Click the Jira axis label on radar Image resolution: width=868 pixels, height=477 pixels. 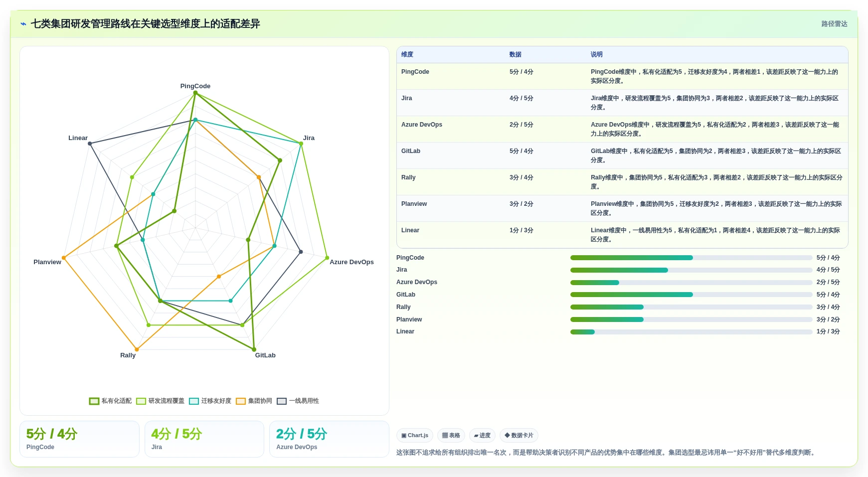[x=309, y=138]
